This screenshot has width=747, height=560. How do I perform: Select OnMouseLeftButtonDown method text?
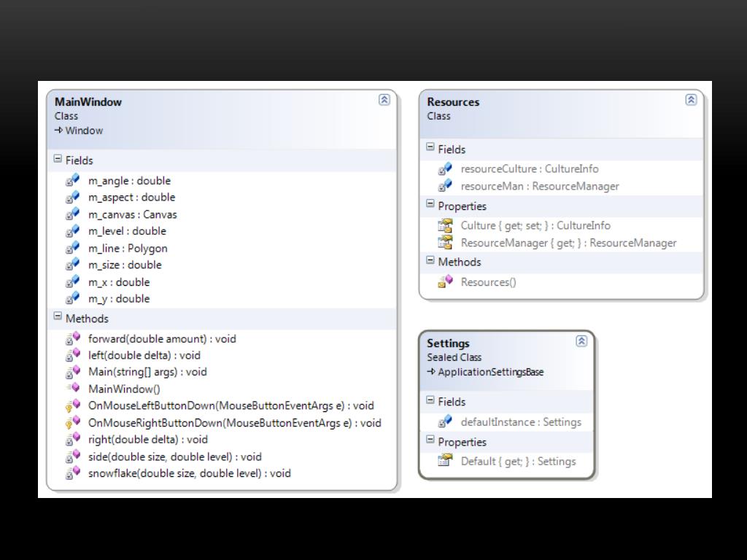click(231, 405)
